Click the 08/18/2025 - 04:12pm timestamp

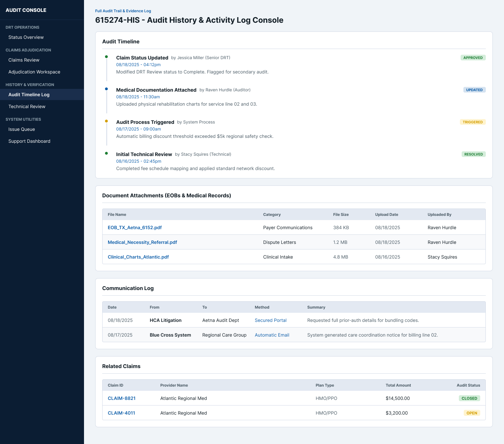138,65
